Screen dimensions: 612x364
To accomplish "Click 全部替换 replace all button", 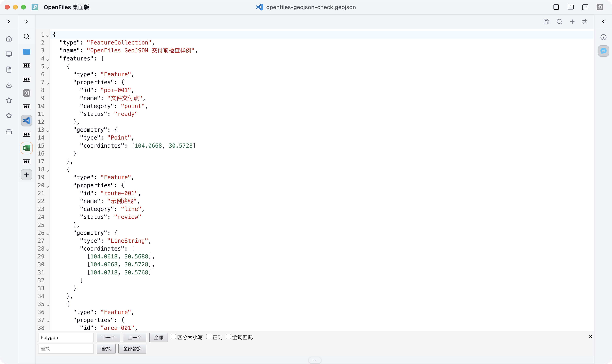I will 132,349.
